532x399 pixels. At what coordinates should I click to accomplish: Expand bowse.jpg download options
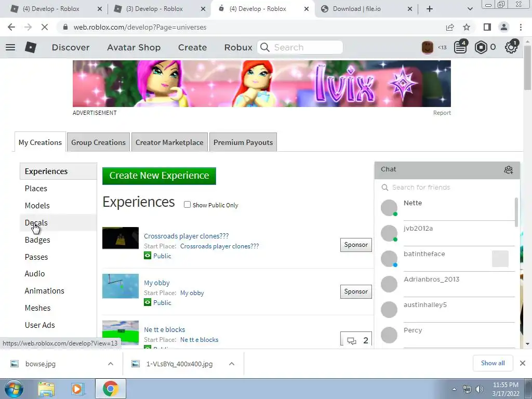[x=110, y=364]
